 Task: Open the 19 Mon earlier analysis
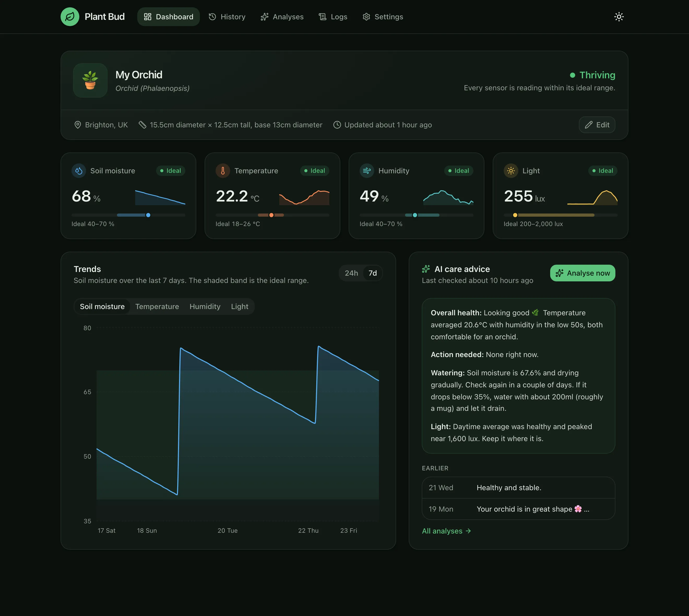click(x=518, y=509)
